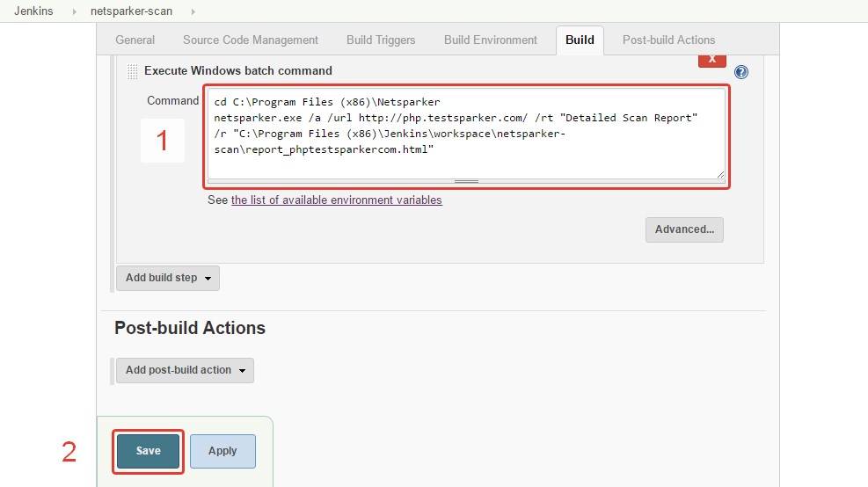Open the list of available environment variables
The width and height of the screenshot is (868, 487).
click(x=336, y=200)
